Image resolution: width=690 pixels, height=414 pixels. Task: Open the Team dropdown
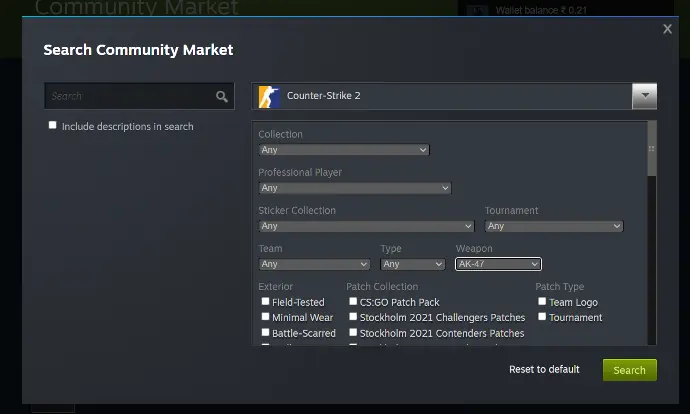(314, 264)
